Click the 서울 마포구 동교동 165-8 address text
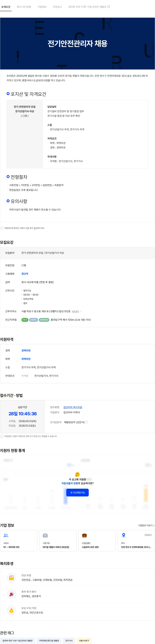The width and height of the screenshot is (155, 644). (x=46, y=311)
